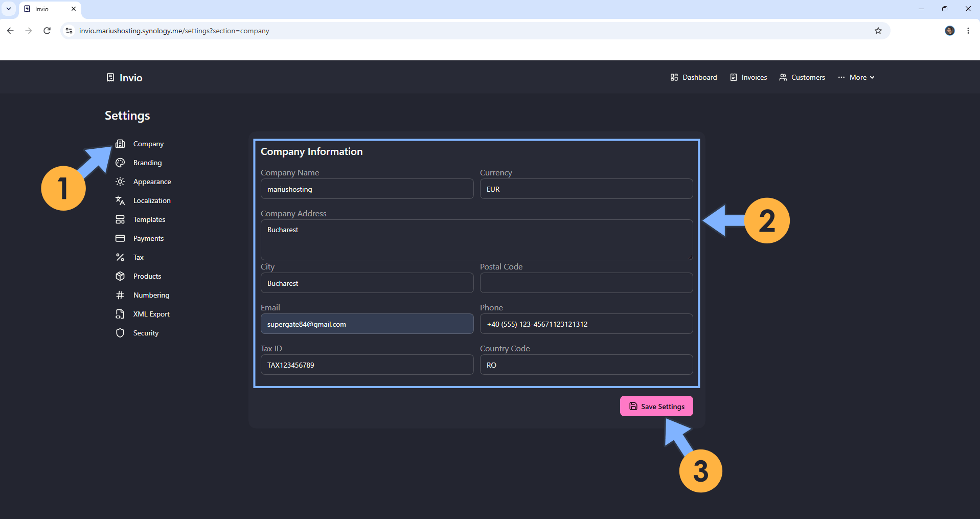Click the Company Address text area
The image size is (980, 519).
click(x=477, y=240)
